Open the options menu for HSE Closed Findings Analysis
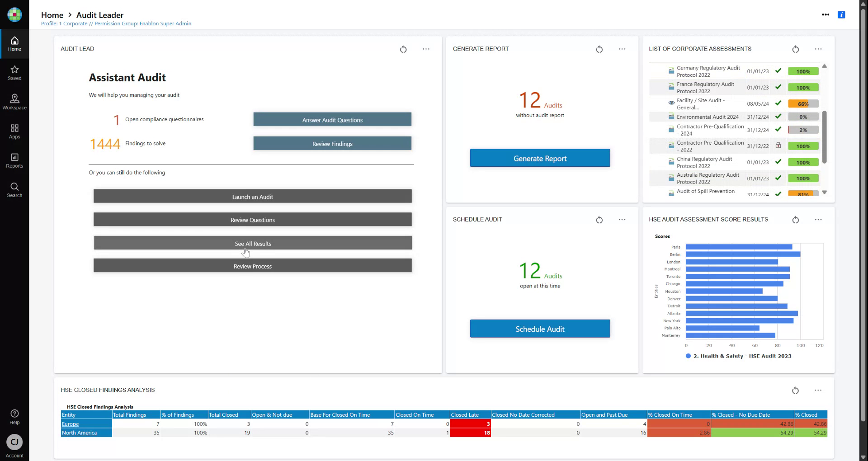 click(817, 390)
